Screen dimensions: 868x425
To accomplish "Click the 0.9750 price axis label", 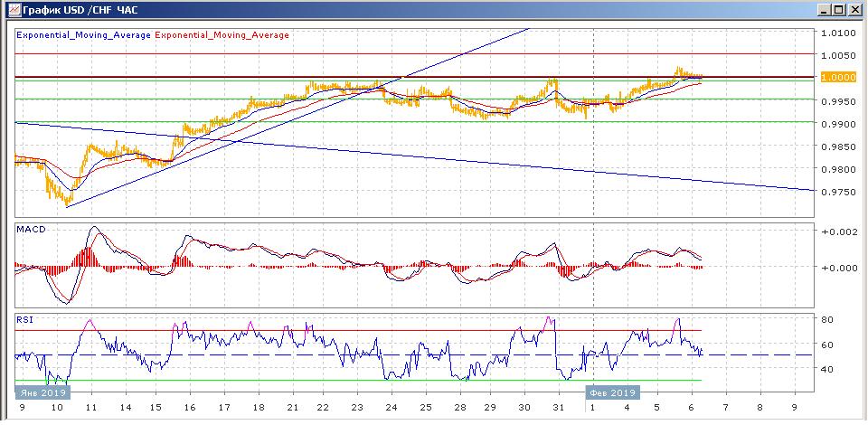I will pyautogui.click(x=838, y=192).
